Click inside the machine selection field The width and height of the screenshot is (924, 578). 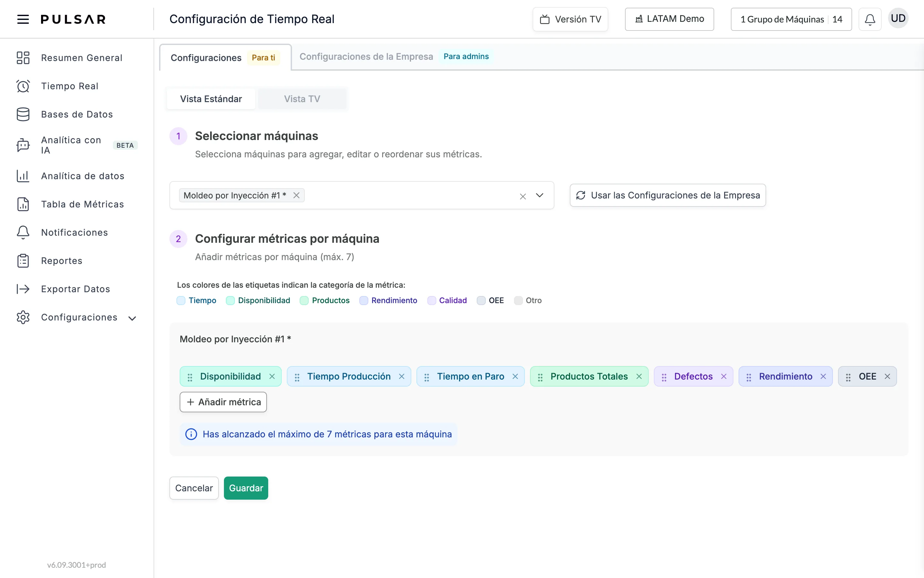point(362,195)
